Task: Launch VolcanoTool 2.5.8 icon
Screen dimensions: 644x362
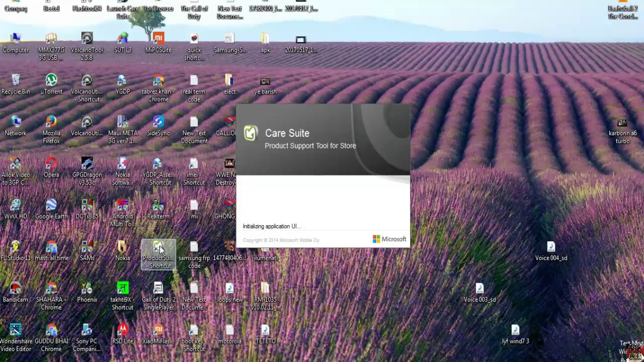Action: click(87, 47)
